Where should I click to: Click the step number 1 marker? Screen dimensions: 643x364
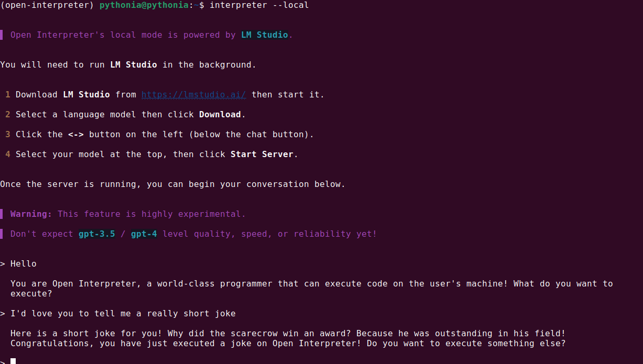tap(8, 95)
